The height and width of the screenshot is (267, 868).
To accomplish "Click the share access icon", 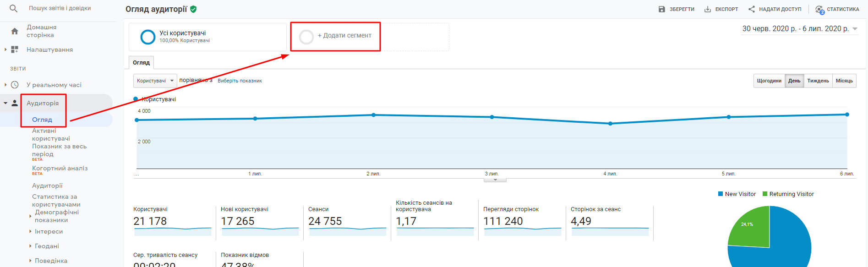I will coord(752,9).
